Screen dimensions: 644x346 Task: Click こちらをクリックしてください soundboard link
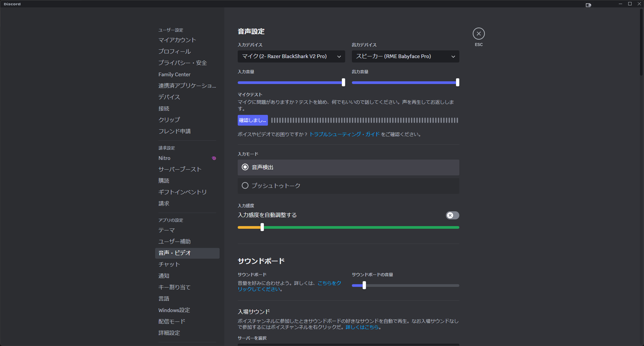click(289, 286)
